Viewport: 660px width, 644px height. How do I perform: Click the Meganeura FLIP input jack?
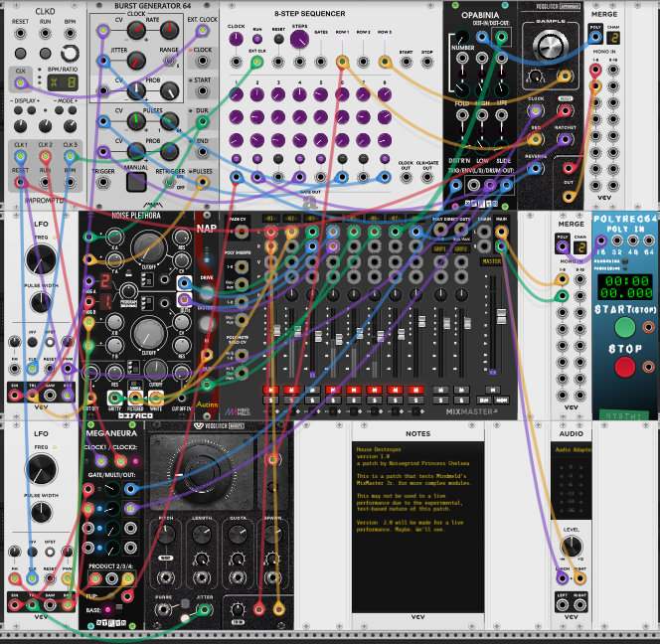coord(127,596)
